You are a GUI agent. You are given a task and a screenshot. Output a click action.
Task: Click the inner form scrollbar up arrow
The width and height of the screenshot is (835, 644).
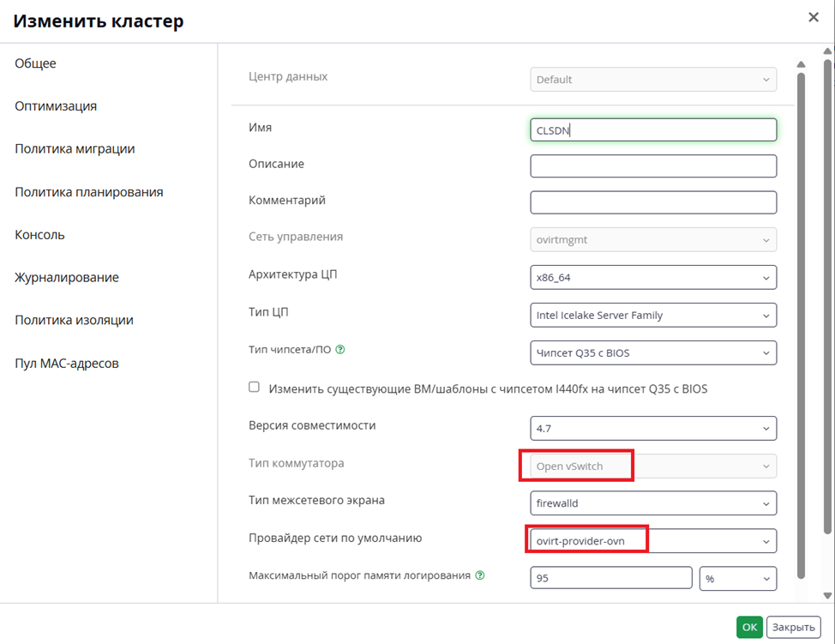[x=801, y=64]
